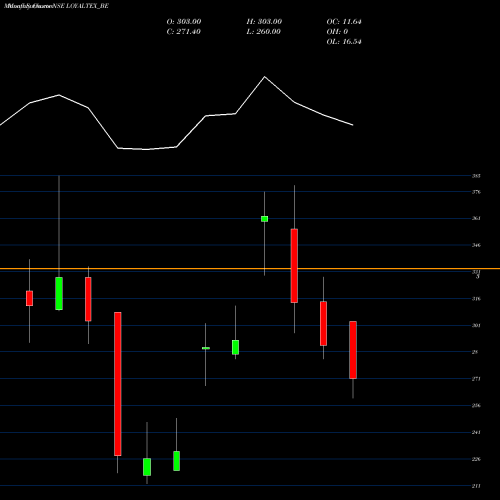Image resolution: width=500 pixels, height=500 pixels.
Task: Click the 301 price axis label
Action: click(x=476, y=325)
